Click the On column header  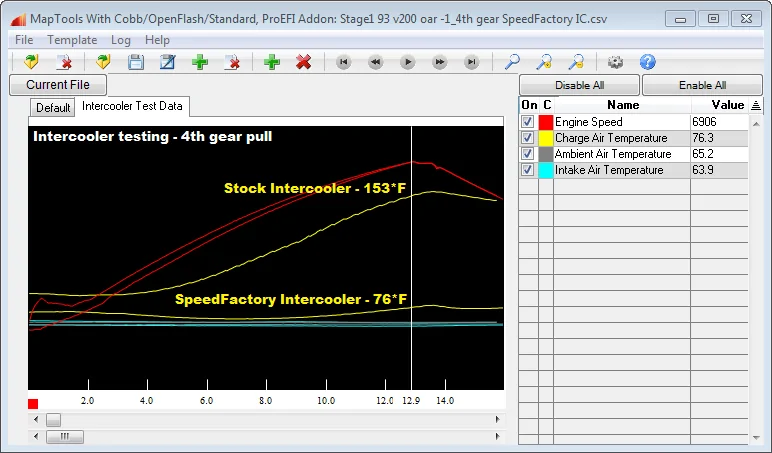pyautogui.click(x=529, y=105)
